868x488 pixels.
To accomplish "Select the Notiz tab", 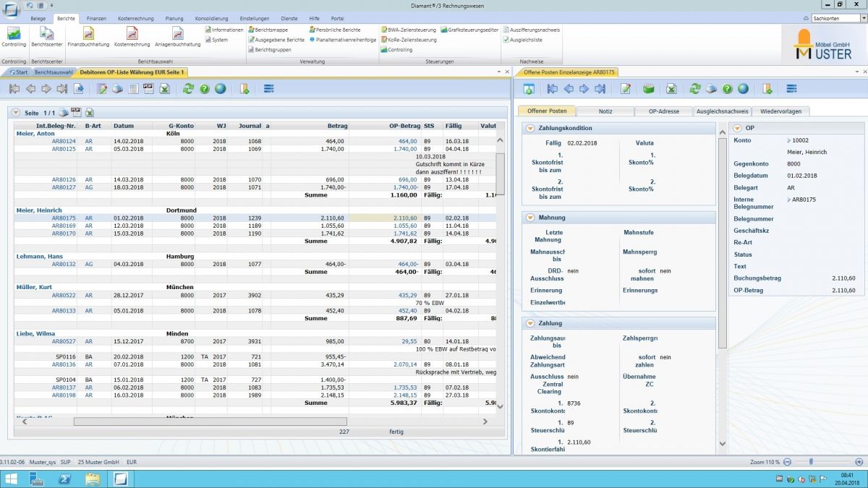I will (605, 111).
